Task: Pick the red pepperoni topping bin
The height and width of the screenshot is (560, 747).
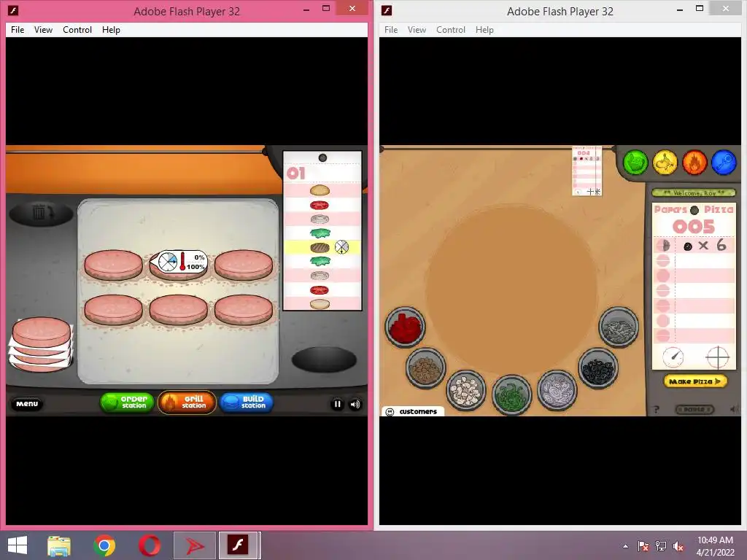Action: (405, 327)
